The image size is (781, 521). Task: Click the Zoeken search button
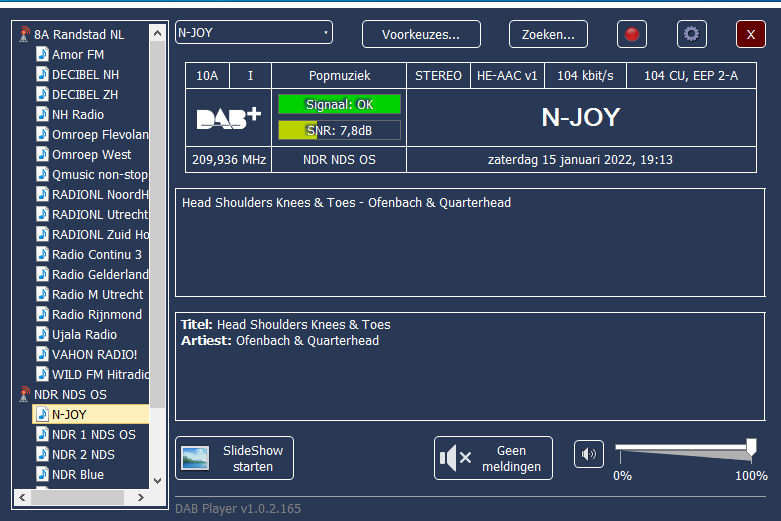[548, 34]
